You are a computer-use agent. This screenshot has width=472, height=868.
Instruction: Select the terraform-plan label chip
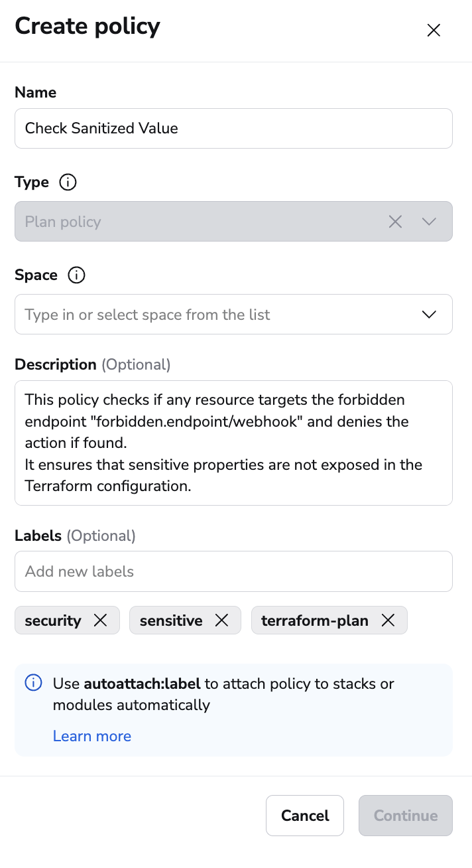tap(314, 620)
